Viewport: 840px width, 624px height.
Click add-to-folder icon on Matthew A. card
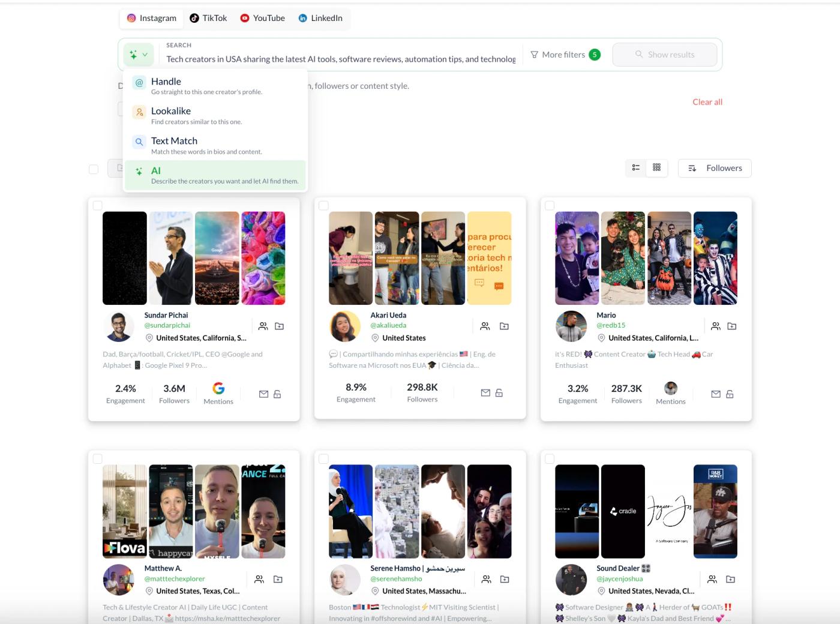278,580
